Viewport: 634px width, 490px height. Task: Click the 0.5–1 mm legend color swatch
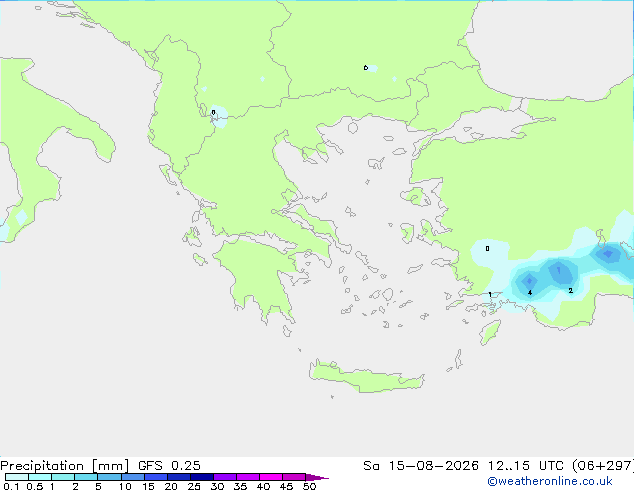click(x=40, y=477)
